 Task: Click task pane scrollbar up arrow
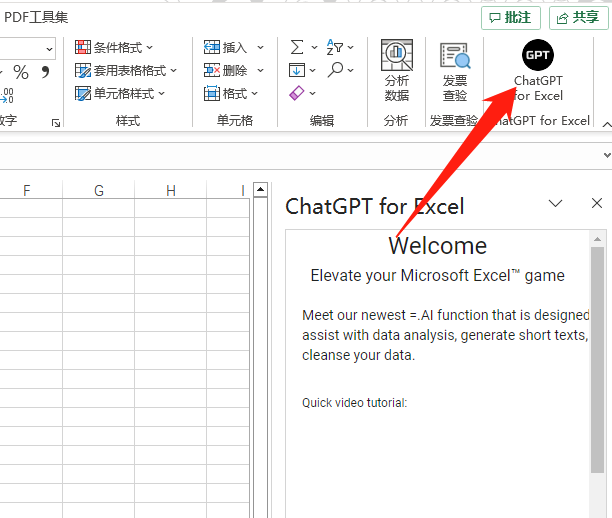click(597, 239)
